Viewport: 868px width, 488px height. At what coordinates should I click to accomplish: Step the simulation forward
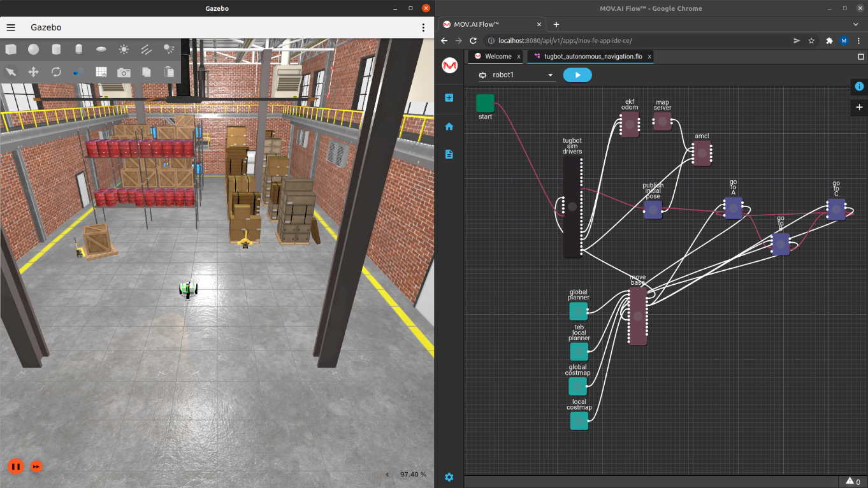pyautogui.click(x=36, y=466)
